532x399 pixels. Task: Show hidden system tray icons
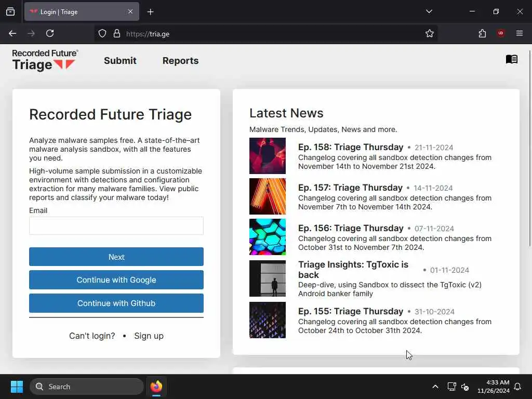435,387
